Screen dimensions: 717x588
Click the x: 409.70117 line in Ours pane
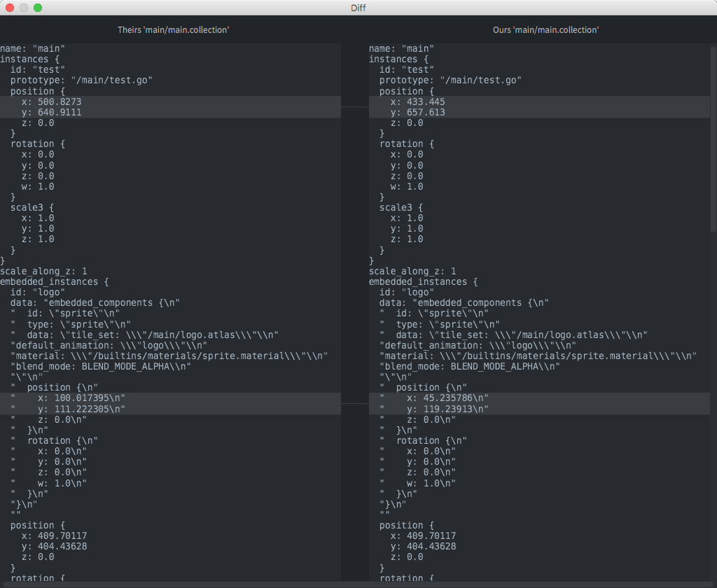(426, 535)
